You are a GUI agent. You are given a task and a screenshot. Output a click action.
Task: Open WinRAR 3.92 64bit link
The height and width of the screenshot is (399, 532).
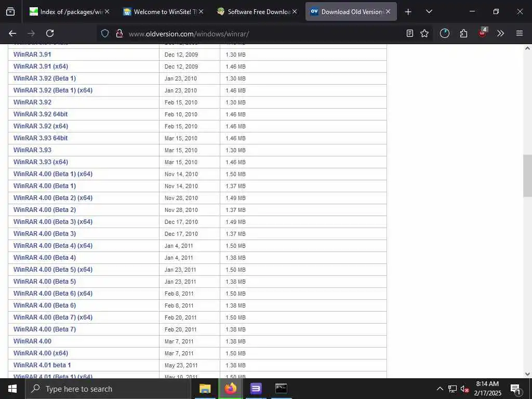click(41, 114)
